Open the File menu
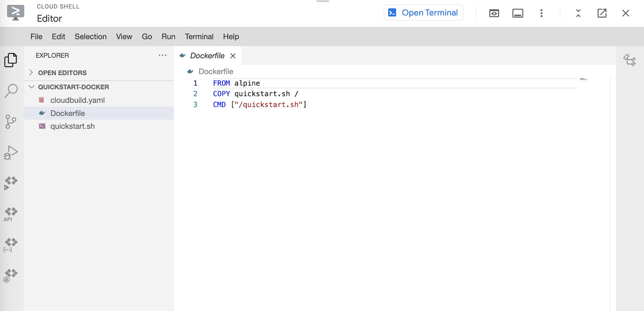644x311 pixels. (x=36, y=36)
